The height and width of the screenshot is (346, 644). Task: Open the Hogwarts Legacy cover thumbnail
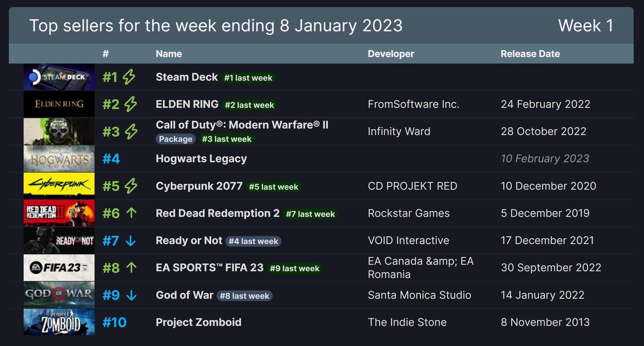click(x=59, y=159)
